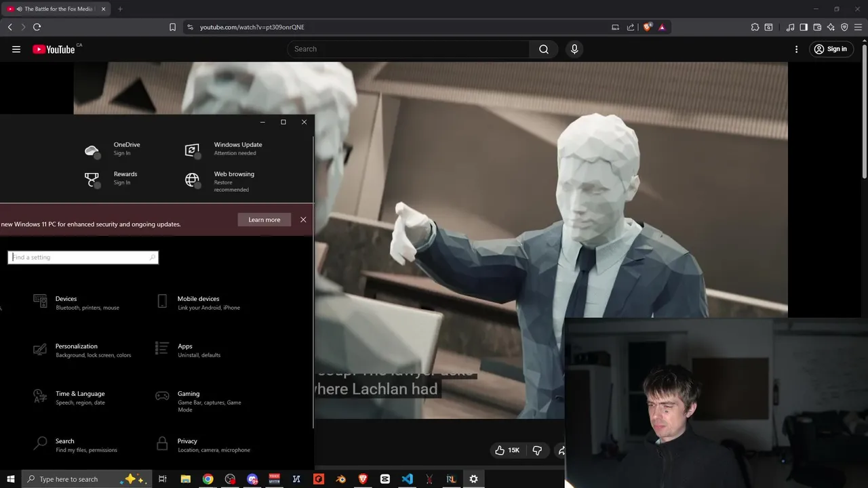Open Blender from the taskbar

tap(340, 479)
